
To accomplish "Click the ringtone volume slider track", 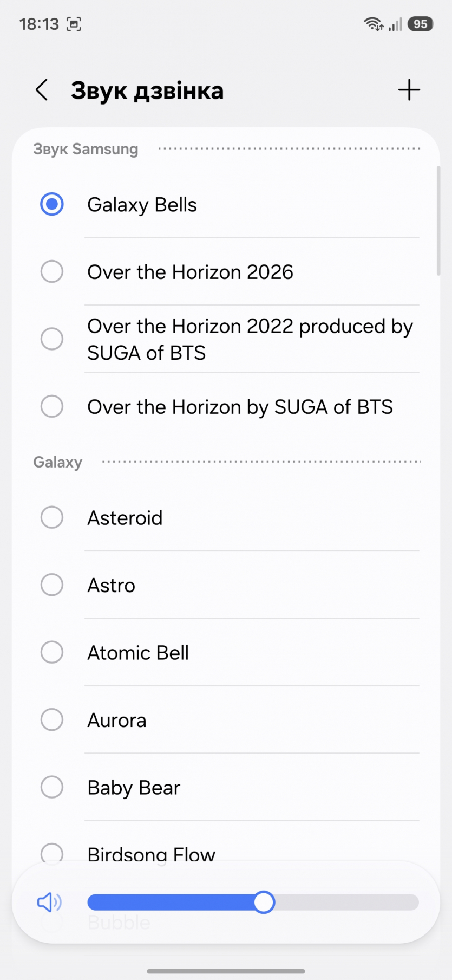I will click(x=346, y=903).
